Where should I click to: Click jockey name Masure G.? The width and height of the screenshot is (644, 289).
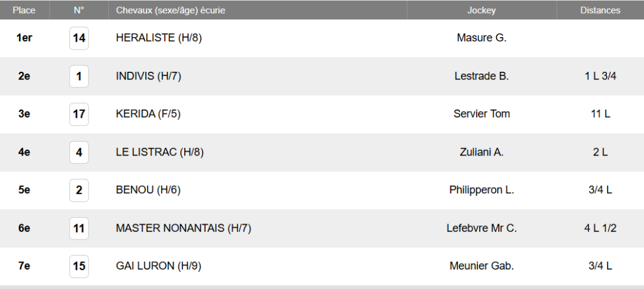[482, 38]
